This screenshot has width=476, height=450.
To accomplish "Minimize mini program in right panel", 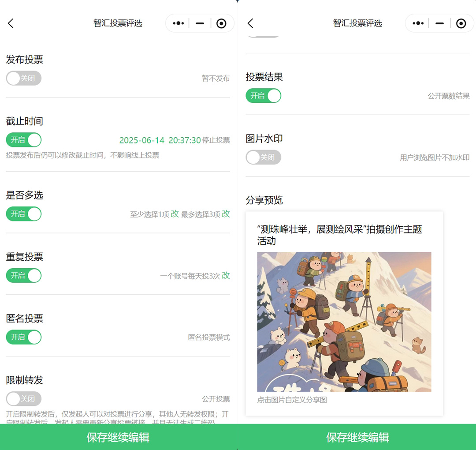I will click(439, 23).
